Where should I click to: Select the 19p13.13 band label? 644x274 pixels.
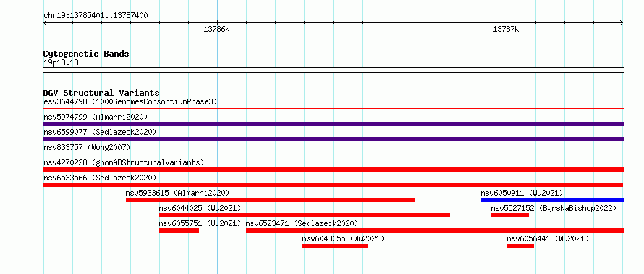pos(62,63)
